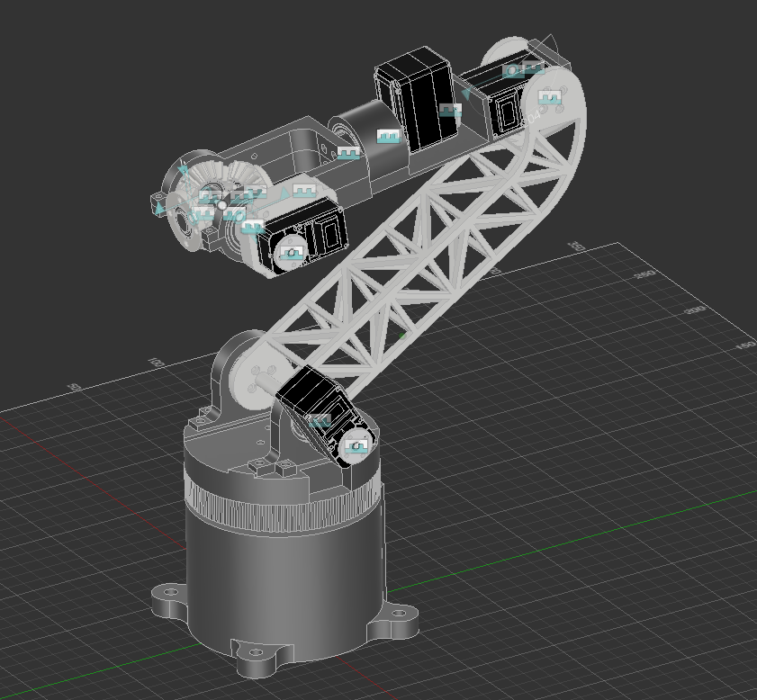This screenshot has height=700, width=757.
Task: Click the white joint origin sphere near the bevel gears
Action: pyautogui.click(x=222, y=205)
